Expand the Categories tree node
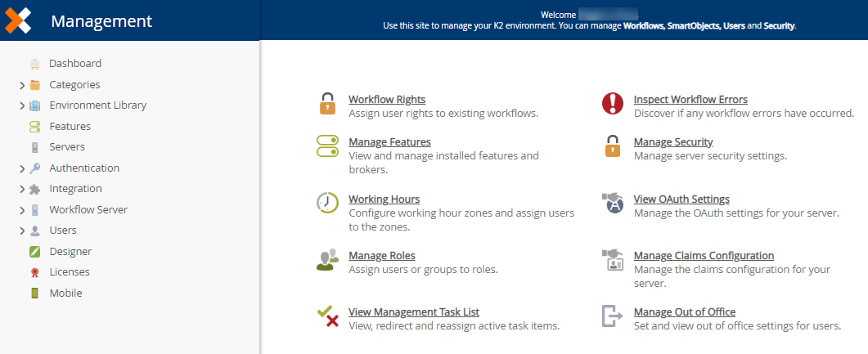The width and height of the screenshot is (868, 354). pos(22,85)
